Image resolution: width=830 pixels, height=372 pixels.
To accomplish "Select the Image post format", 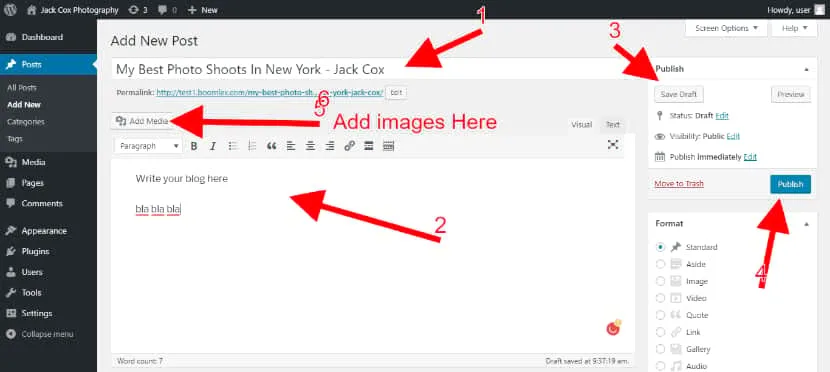I will [x=660, y=281].
